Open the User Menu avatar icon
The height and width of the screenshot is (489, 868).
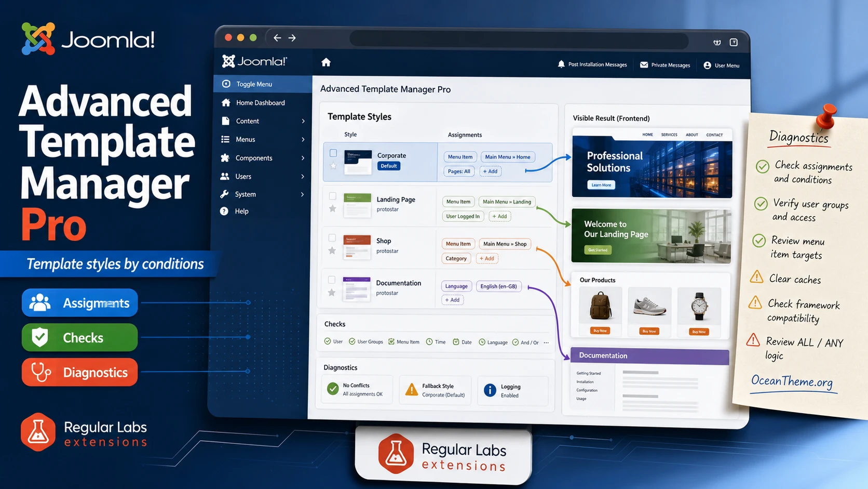pos(707,65)
